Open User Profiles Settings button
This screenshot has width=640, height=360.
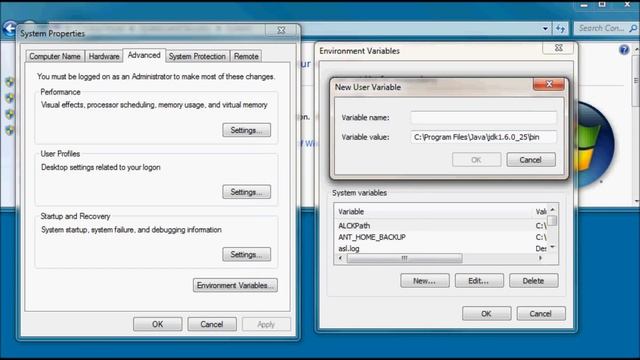click(246, 192)
